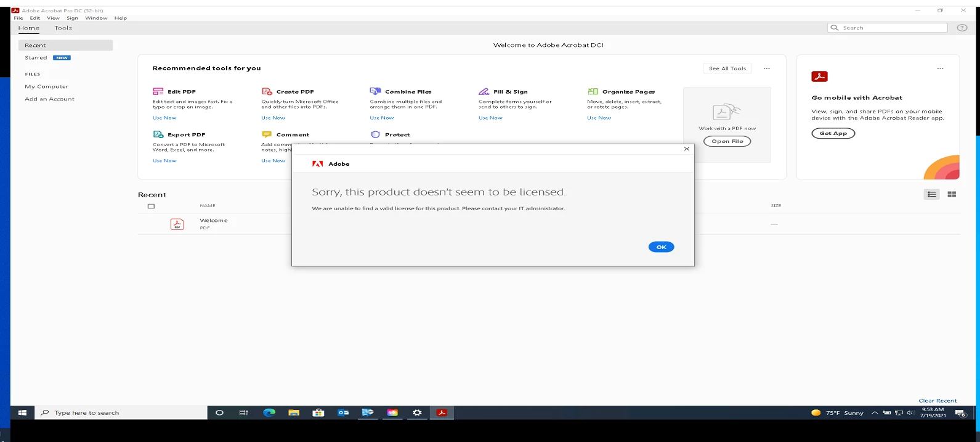Click the See All Tools button
The width and height of the screenshot is (980, 442).
tap(727, 68)
